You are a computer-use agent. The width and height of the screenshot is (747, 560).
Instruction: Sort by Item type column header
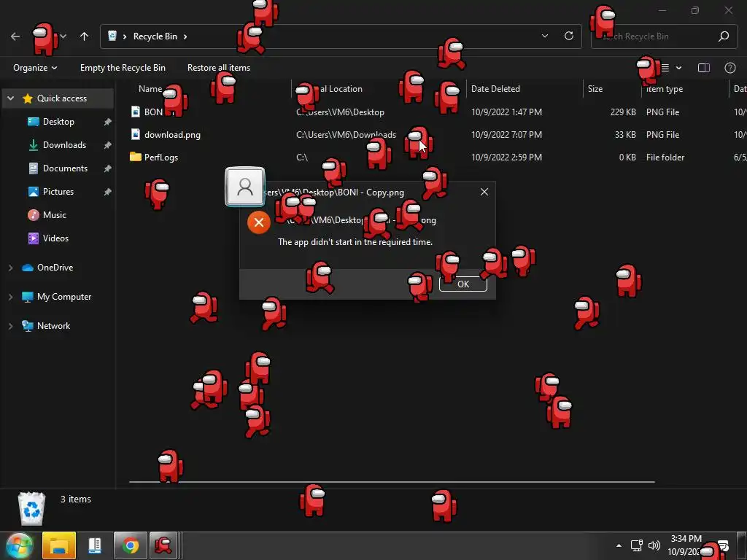pyautogui.click(x=665, y=88)
